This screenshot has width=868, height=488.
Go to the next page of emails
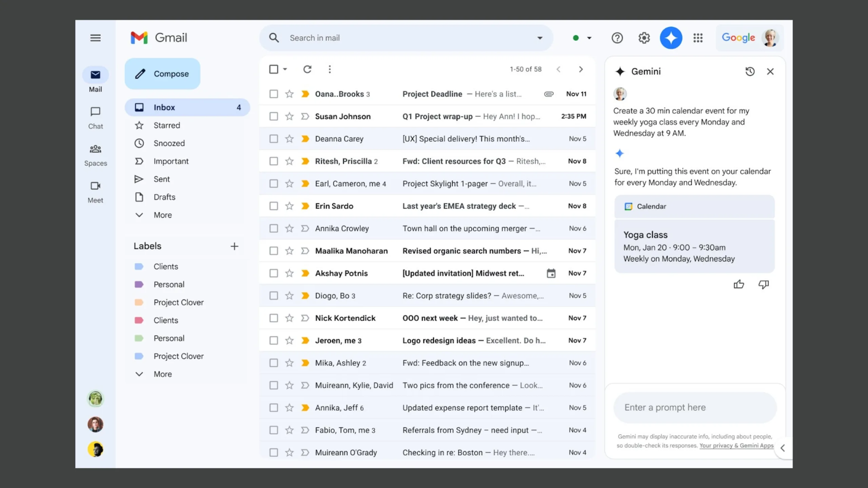581,69
